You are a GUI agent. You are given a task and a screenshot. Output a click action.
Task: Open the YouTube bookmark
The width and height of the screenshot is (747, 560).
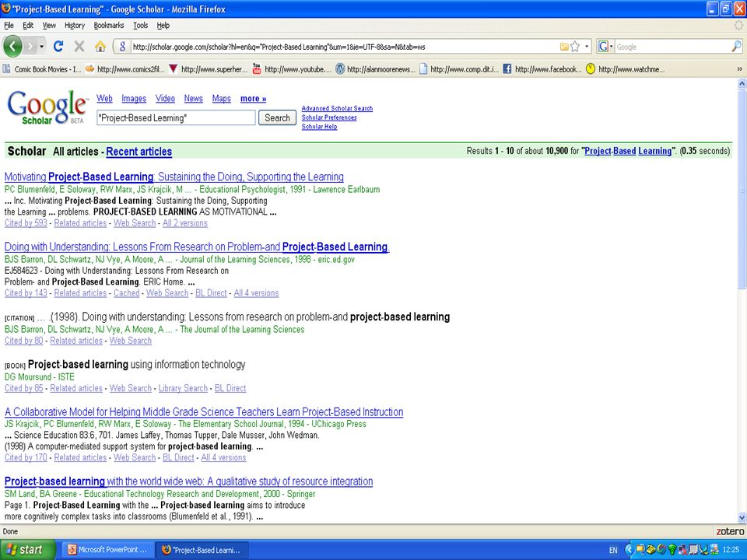click(x=292, y=69)
